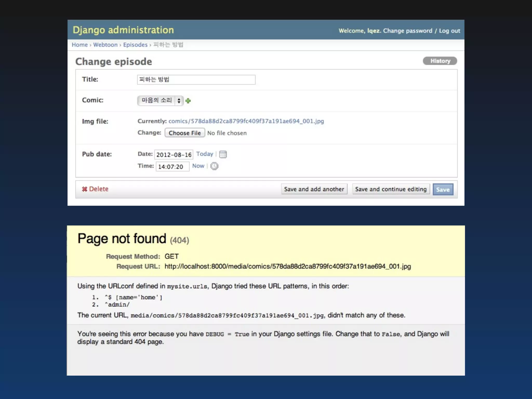Focus the Title text field
Image resolution: width=532 pixels, height=399 pixels.
pos(196,79)
